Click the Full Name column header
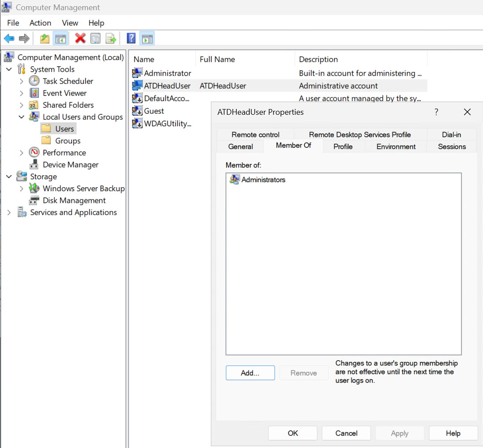Image resolution: width=483 pixels, height=448 pixels. (x=245, y=59)
